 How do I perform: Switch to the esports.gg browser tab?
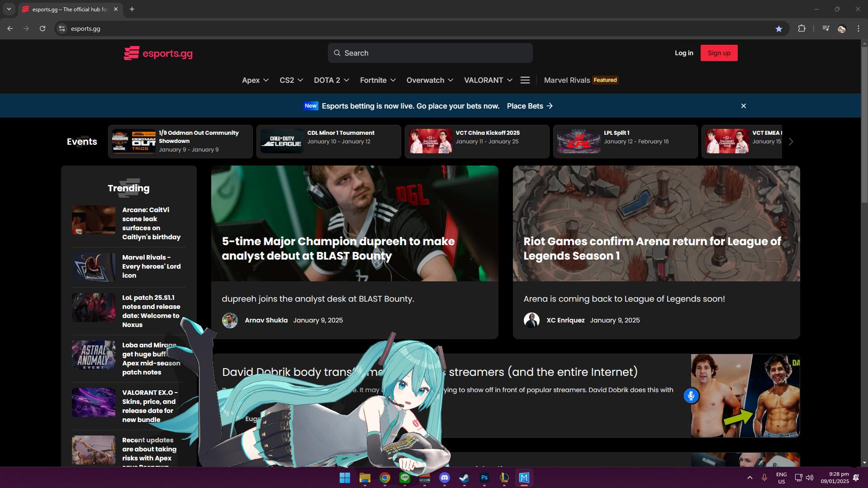click(x=69, y=9)
